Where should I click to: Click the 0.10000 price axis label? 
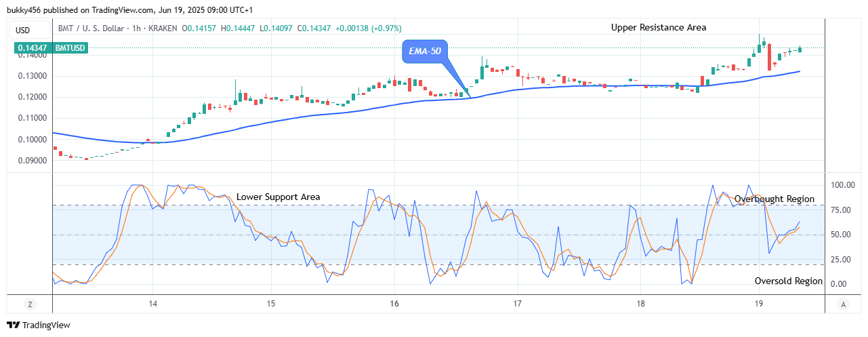tap(32, 140)
